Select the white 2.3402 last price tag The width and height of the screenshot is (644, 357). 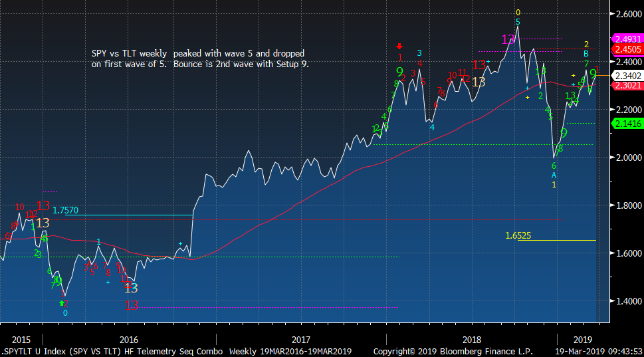627,76
